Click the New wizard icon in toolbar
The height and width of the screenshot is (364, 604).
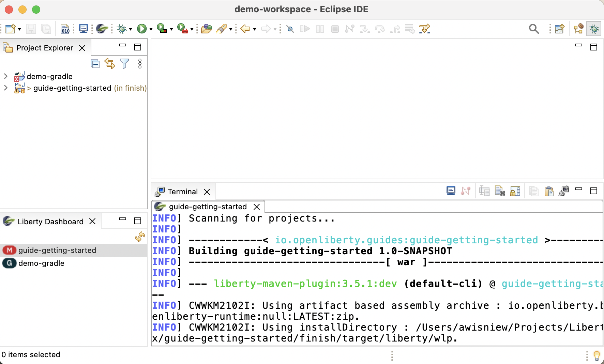tap(11, 29)
